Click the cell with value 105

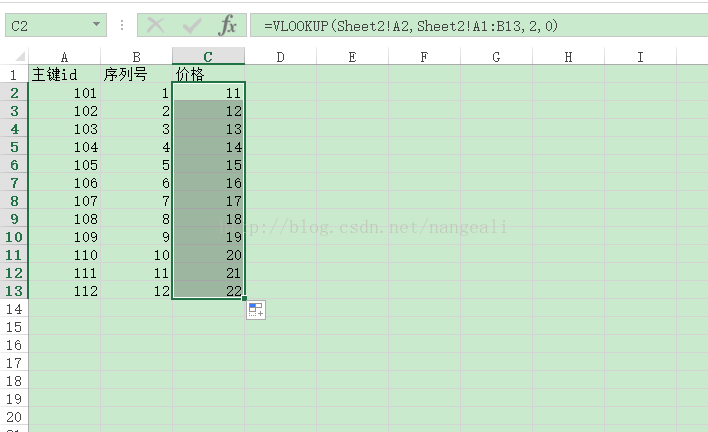65,165
